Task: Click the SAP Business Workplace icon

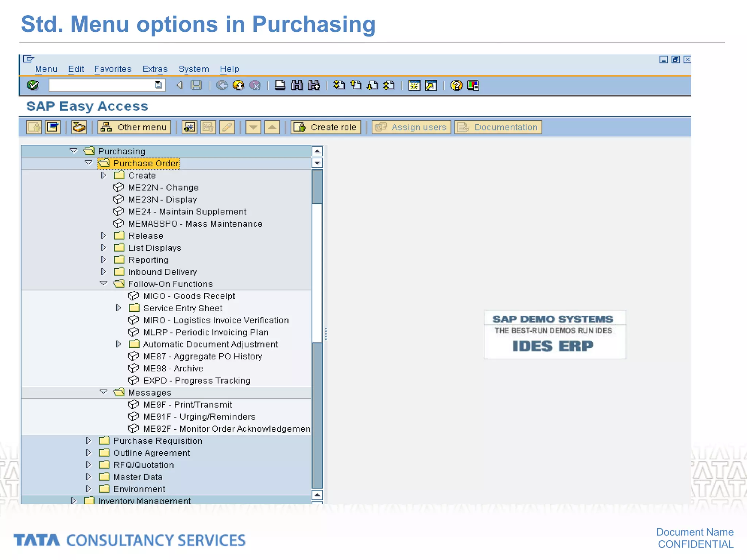Action: click(79, 127)
